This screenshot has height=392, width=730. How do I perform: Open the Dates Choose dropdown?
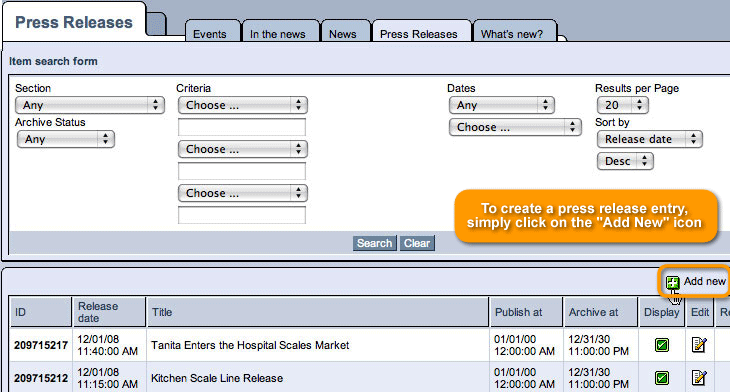pos(515,127)
